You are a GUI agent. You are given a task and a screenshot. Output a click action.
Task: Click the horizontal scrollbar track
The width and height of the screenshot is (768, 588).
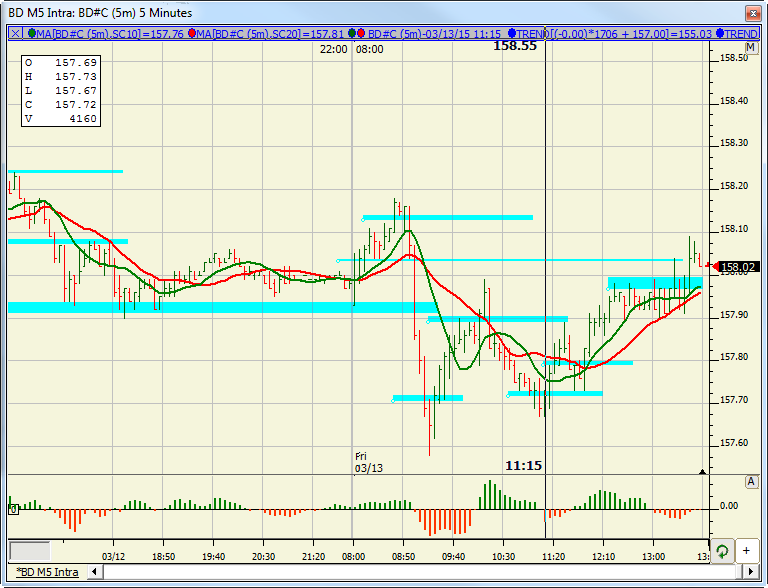coord(421,571)
